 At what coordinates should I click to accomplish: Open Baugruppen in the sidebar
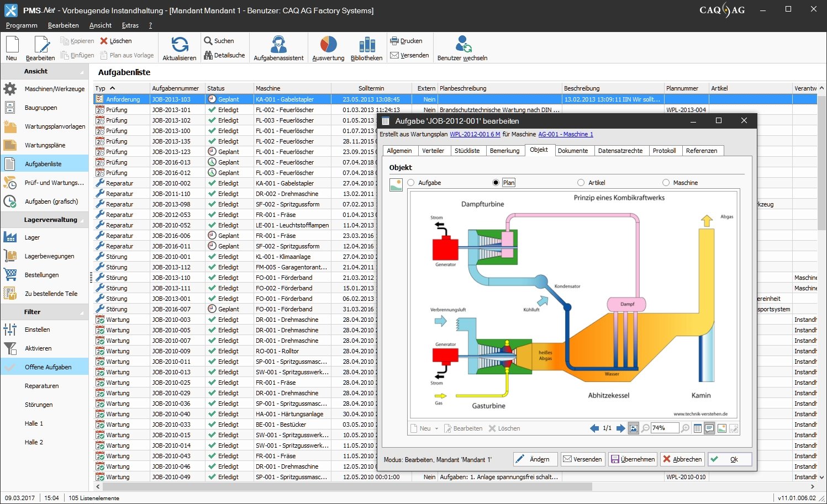[x=44, y=108]
